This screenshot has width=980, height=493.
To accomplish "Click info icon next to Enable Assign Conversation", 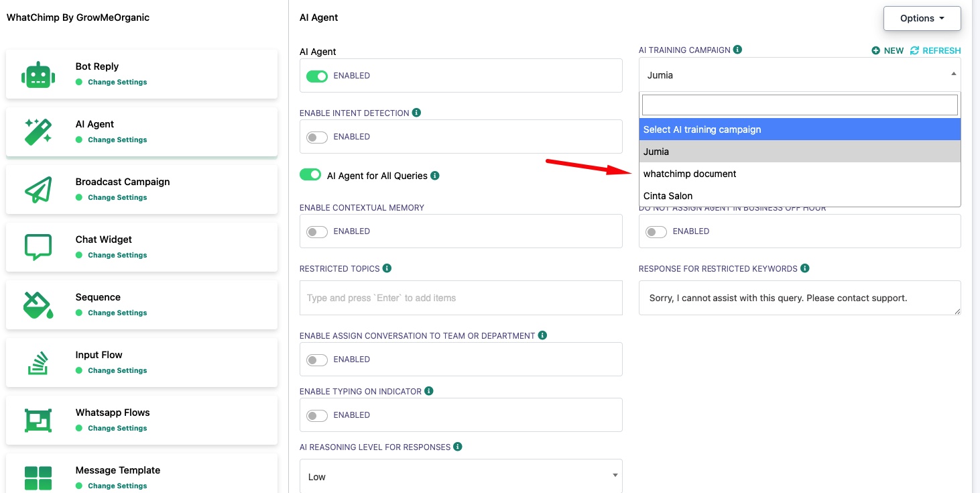I will [x=542, y=335].
